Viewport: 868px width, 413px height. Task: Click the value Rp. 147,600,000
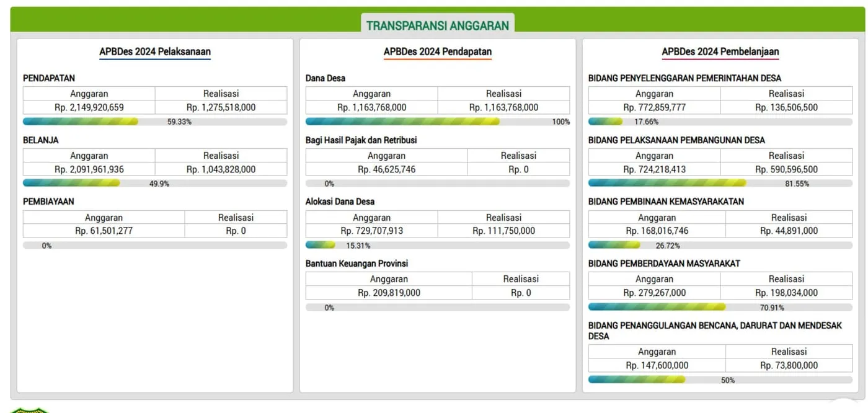[657, 365]
